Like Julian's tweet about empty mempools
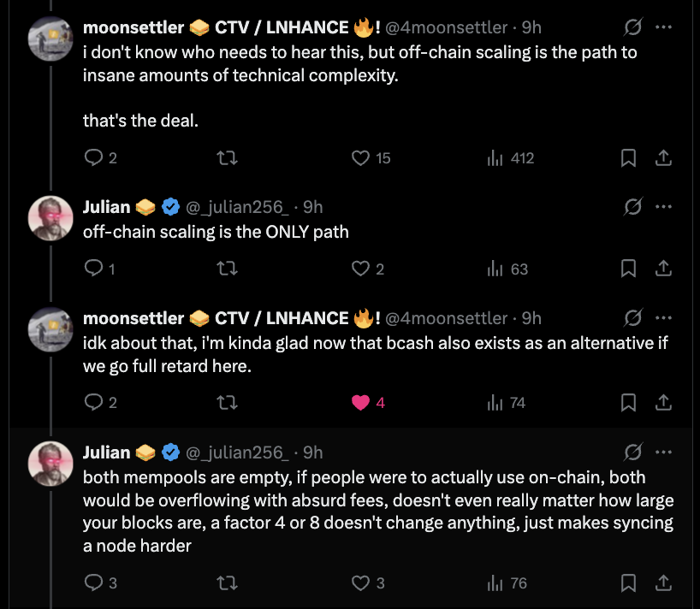Image resolution: width=700 pixels, height=609 pixels. (x=360, y=583)
